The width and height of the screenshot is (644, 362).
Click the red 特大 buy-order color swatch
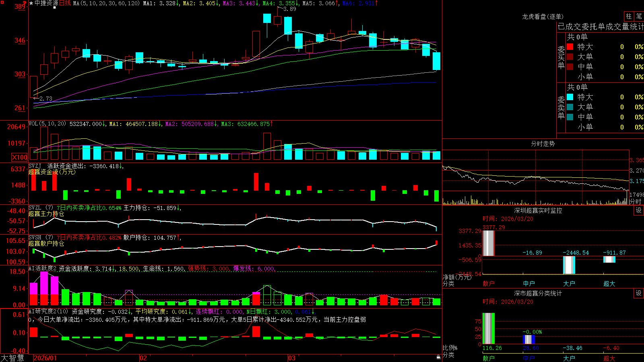[x=570, y=47]
